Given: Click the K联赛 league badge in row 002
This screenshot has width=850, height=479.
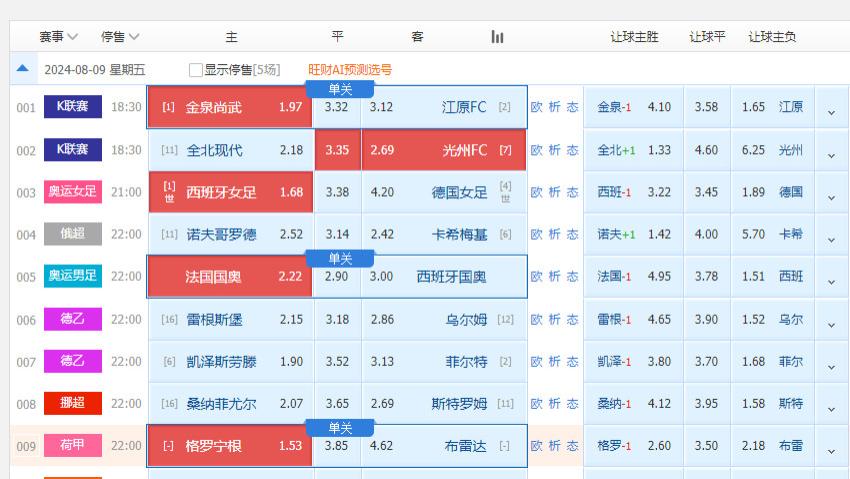Looking at the screenshot, I should [x=73, y=149].
